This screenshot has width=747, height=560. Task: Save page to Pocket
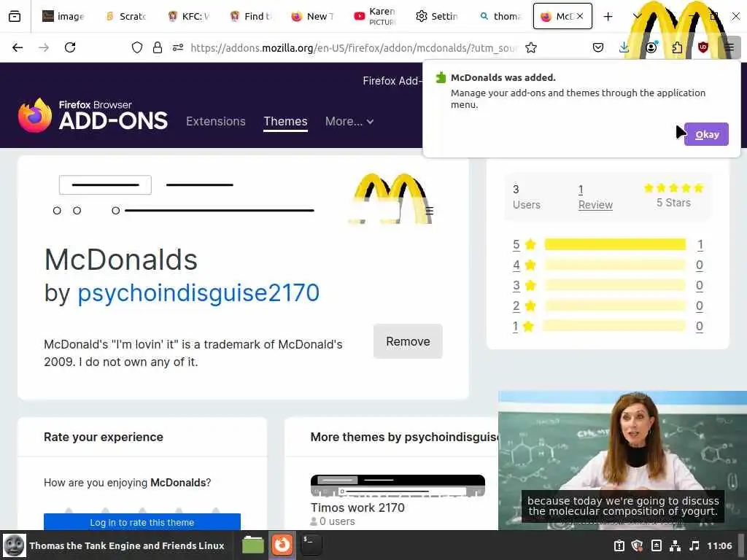tap(598, 47)
